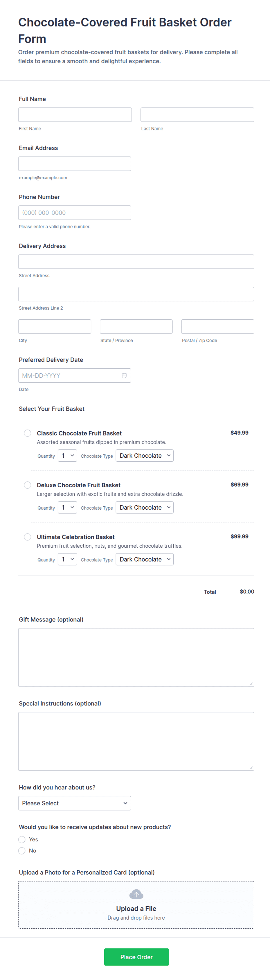The image size is (270, 980).
Task: Click the Upload a File area
Action: tap(136, 905)
